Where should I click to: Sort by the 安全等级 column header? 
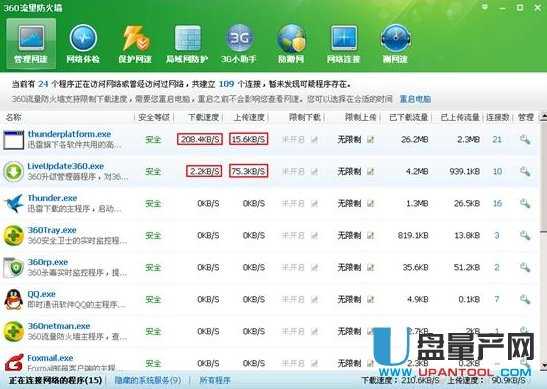[154, 117]
